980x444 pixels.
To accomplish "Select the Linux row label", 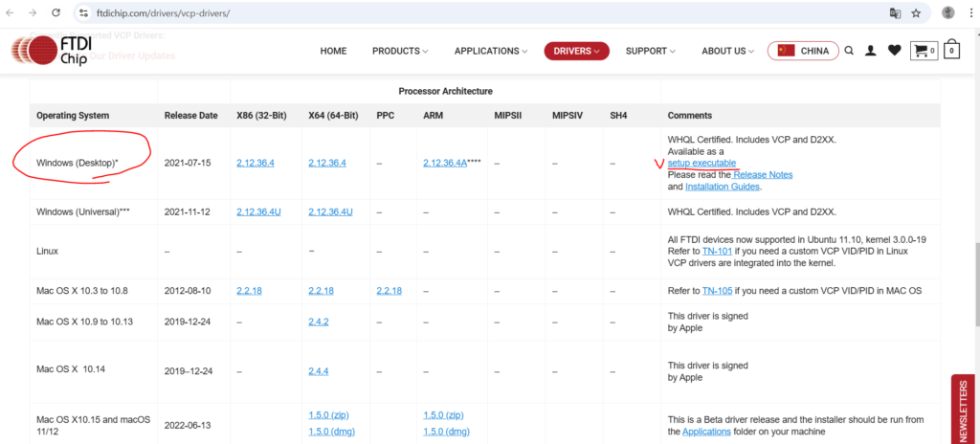I will (48, 251).
